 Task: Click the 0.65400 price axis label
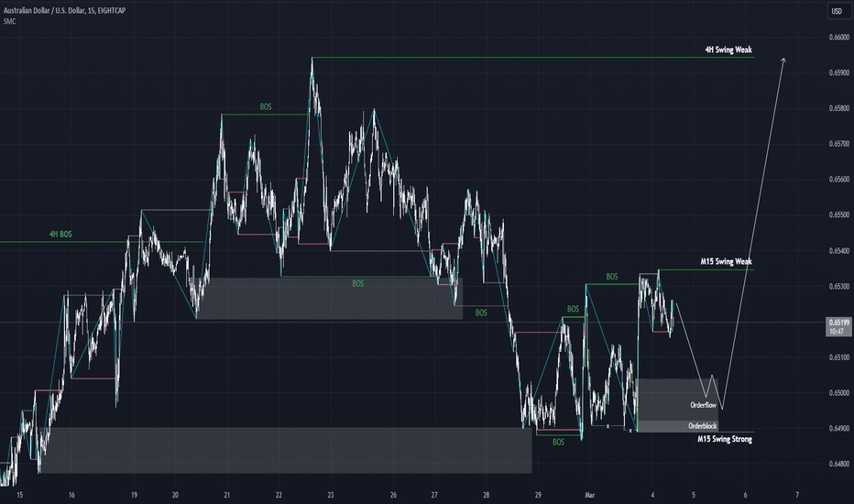(x=838, y=251)
